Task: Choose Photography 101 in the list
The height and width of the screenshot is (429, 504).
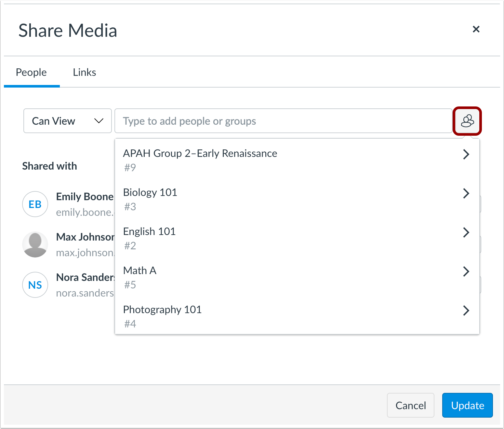Action: (x=162, y=310)
